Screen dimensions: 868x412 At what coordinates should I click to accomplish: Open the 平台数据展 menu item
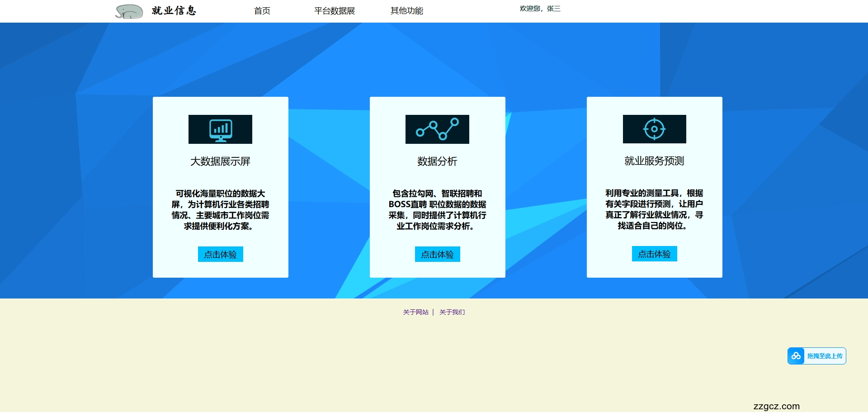334,11
